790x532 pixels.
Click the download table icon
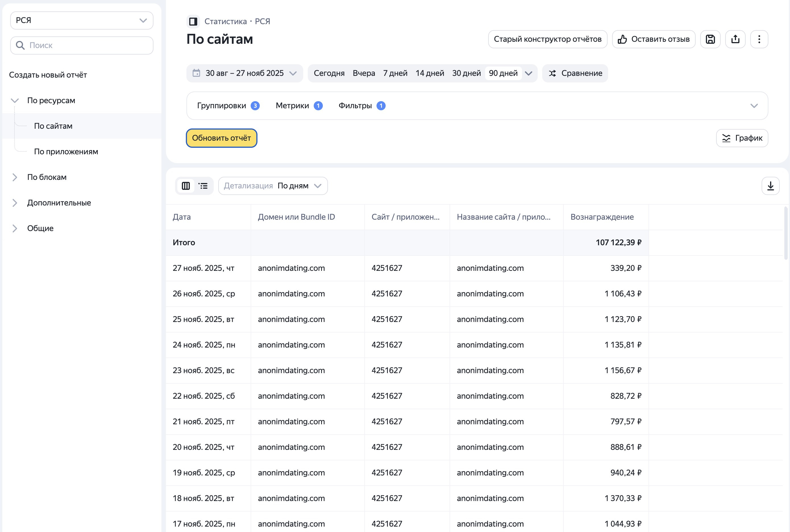(x=770, y=186)
